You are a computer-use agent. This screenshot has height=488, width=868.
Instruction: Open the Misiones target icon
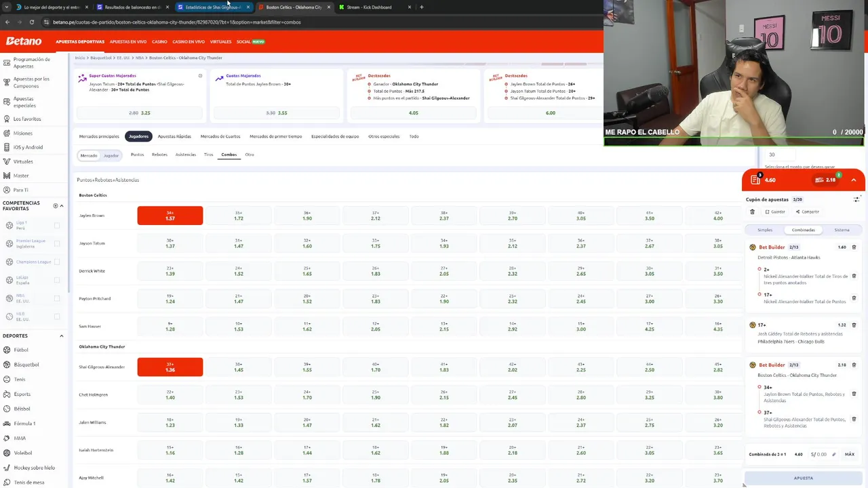6,133
